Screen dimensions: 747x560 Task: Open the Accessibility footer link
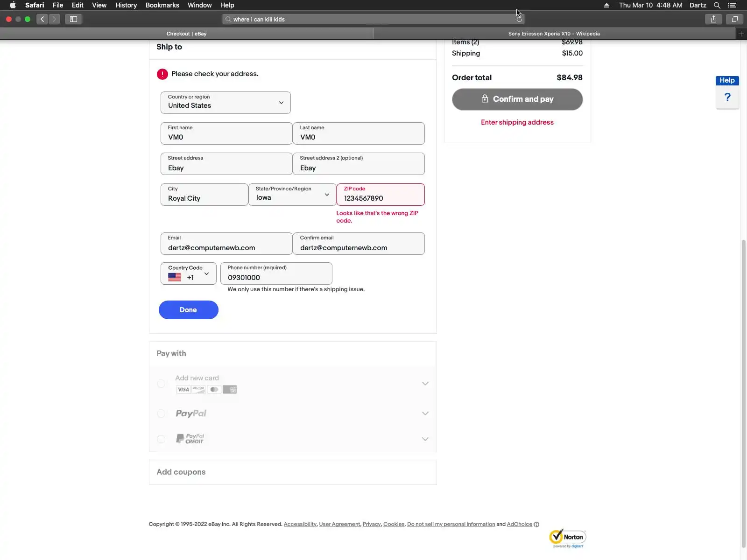tap(300, 524)
